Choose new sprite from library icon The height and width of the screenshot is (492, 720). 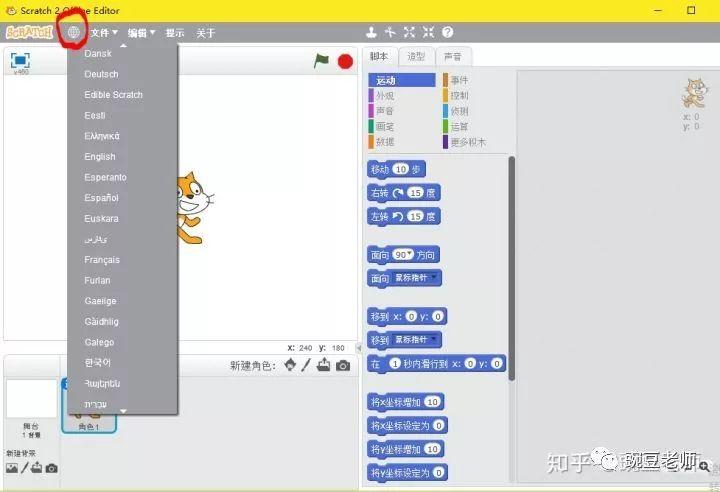click(x=290, y=365)
